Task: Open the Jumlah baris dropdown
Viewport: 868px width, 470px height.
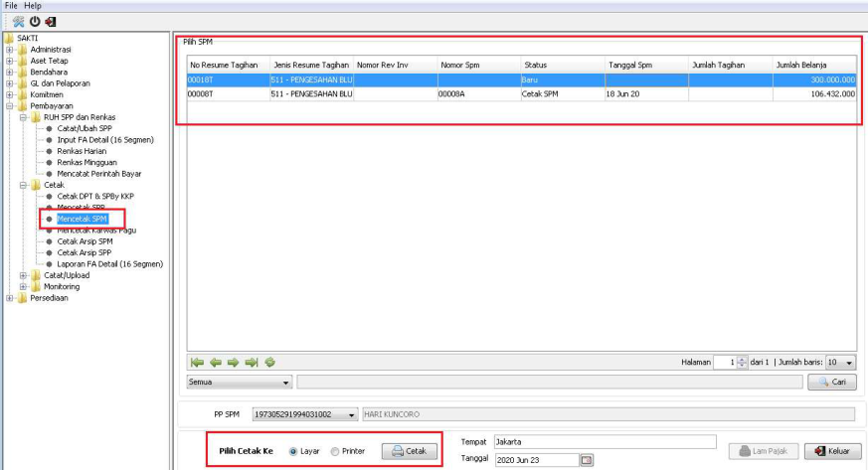Action: [848, 363]
